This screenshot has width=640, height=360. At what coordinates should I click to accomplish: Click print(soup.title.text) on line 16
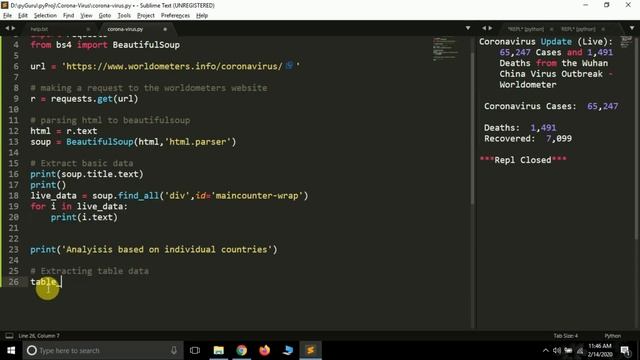pyautogui.click(x=87, y=174)
